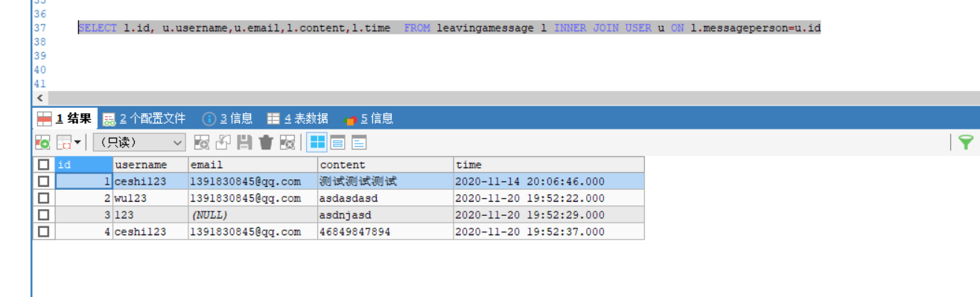
Task: Open the copy-rows dropdown icon
Action: click(x=69, y=142)
